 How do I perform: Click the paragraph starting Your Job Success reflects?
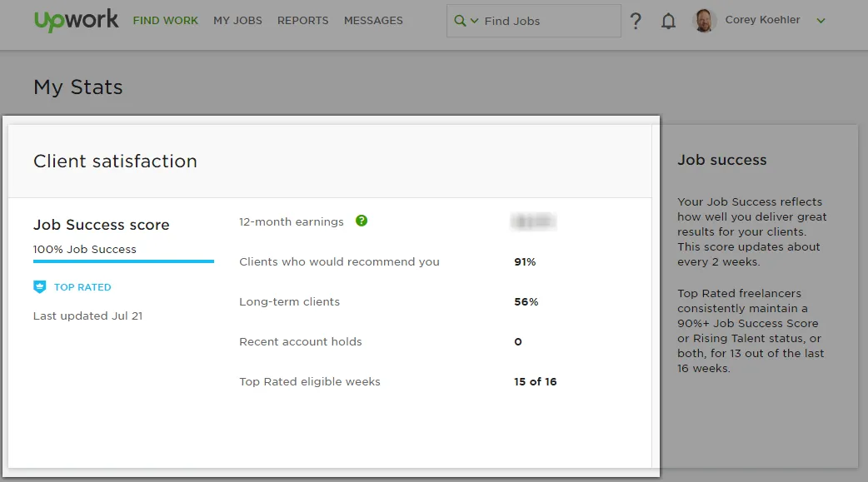pyautogui.click(x=751, y=232)
